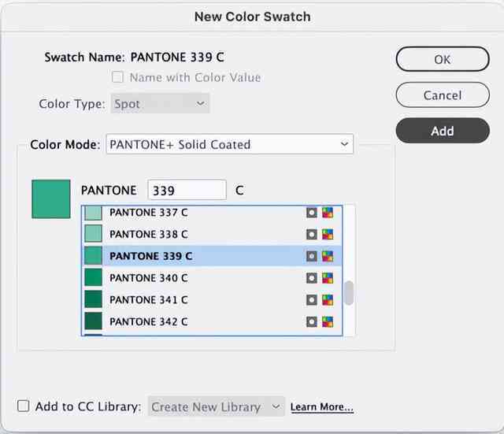Click spot color icon for PANTONE 339 C
The image size is (504, 434).
(312, 256)
